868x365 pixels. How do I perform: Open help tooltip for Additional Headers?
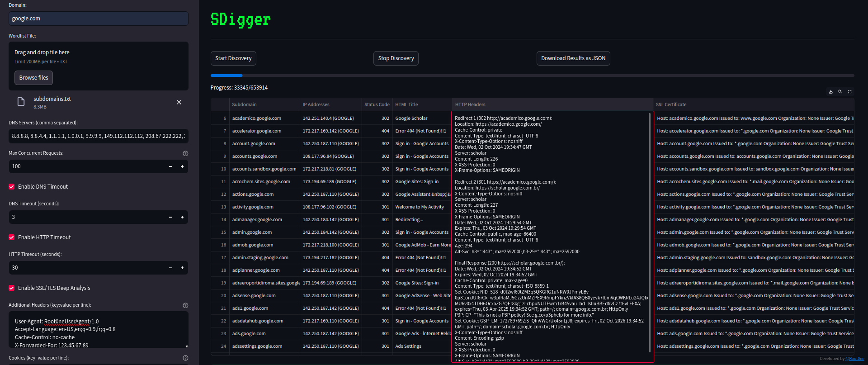click(x=185, y=305)
